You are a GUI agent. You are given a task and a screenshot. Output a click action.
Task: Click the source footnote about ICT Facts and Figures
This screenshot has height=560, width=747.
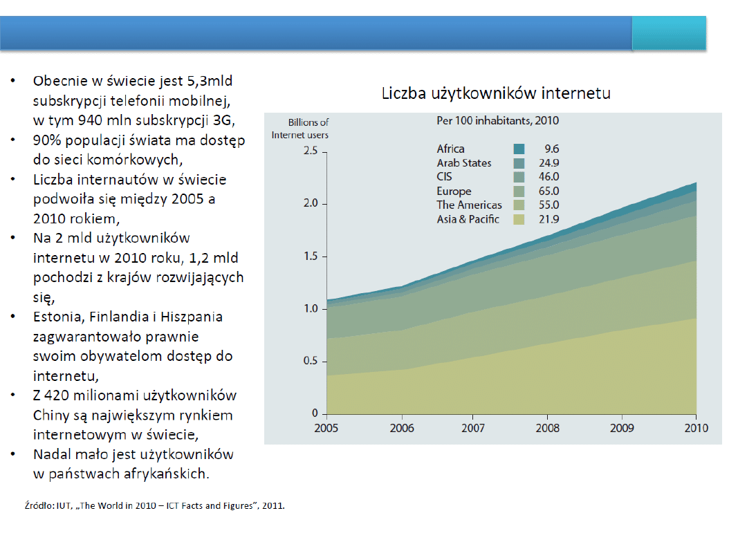[155, 505]
